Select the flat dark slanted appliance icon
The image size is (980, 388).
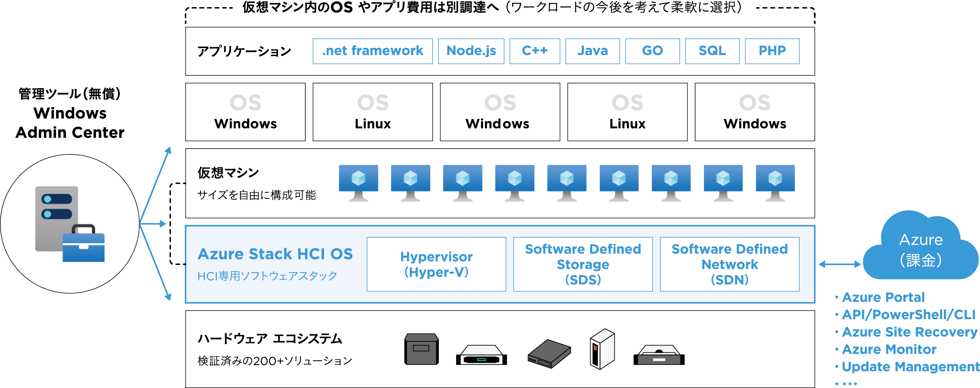tap(549, 353)
